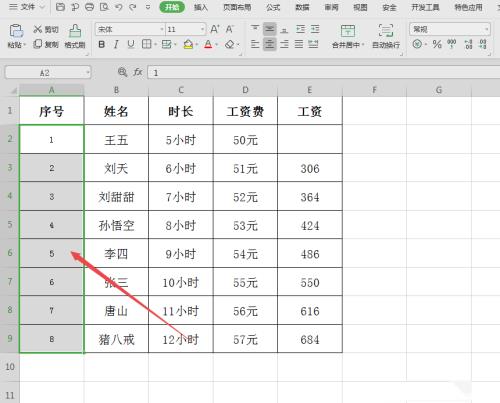Click the Paste clipboard icon
The image size is (500, 403).
pos(16,31)
